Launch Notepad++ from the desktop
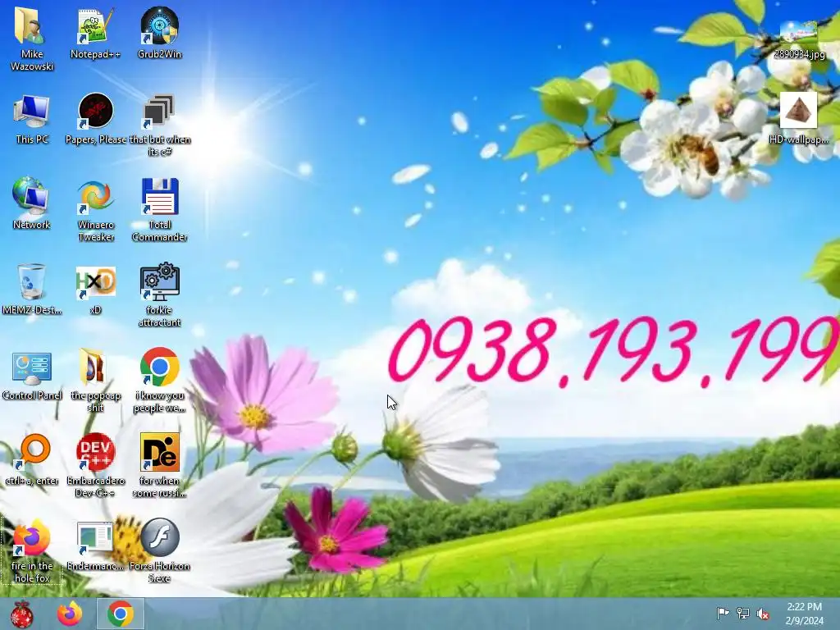The height and width of the screenshot is (630, 840). 95,33
